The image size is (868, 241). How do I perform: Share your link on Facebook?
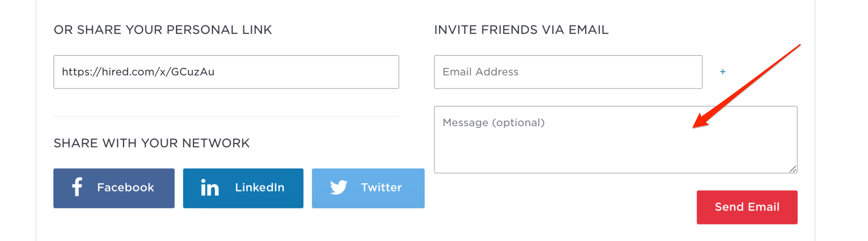pyautogui.click(x=114, y=188)
